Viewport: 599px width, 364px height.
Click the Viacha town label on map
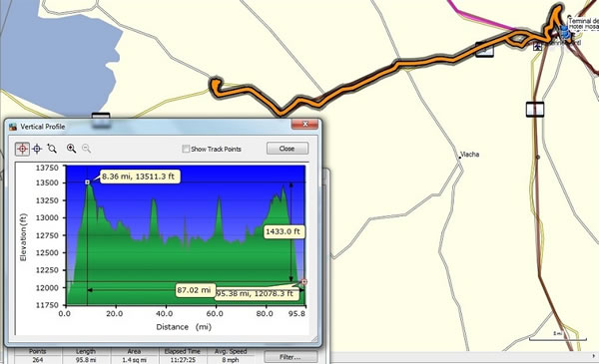click(x=469, y=155)
